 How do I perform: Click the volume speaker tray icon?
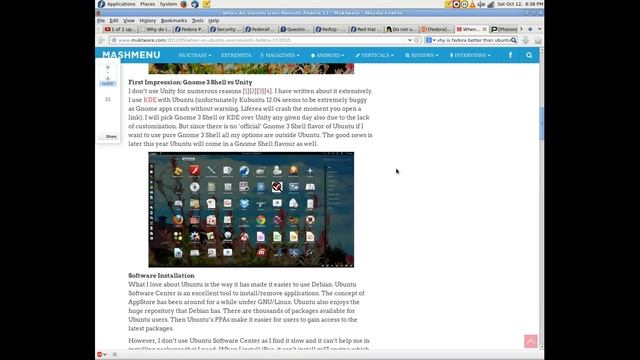[481, 4]
